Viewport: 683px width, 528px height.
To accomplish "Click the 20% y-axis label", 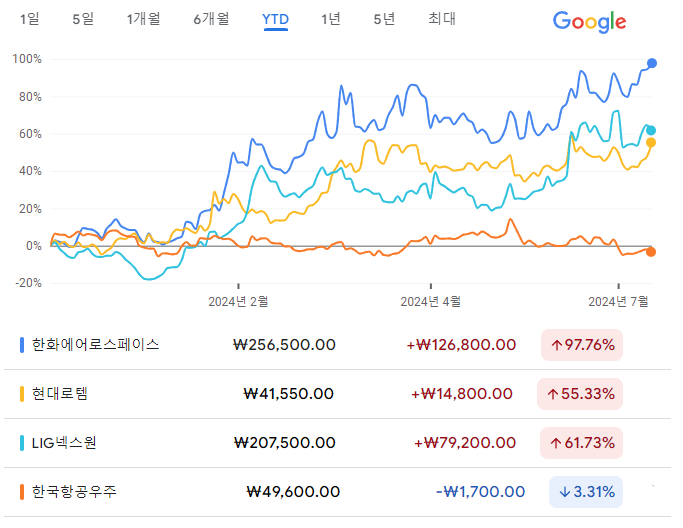I will click(30, 209).
